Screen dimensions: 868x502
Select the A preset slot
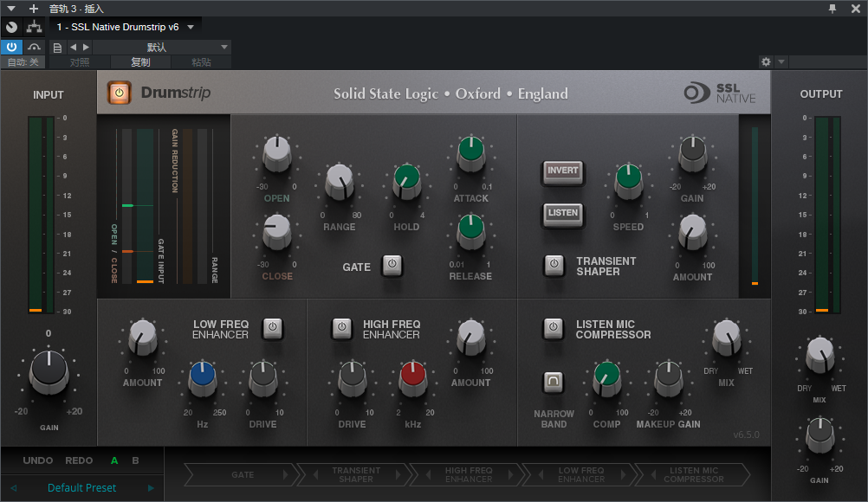pyautogui.click(x=114, y=460)
